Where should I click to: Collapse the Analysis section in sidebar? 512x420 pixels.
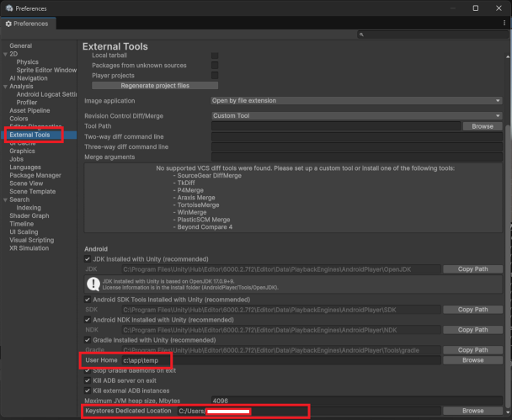click(5, 86)
